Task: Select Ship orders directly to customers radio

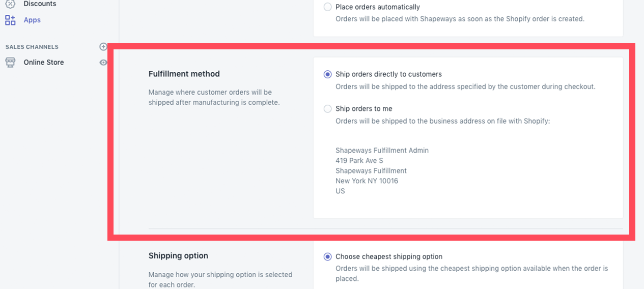Action: (x=327, y=74)
